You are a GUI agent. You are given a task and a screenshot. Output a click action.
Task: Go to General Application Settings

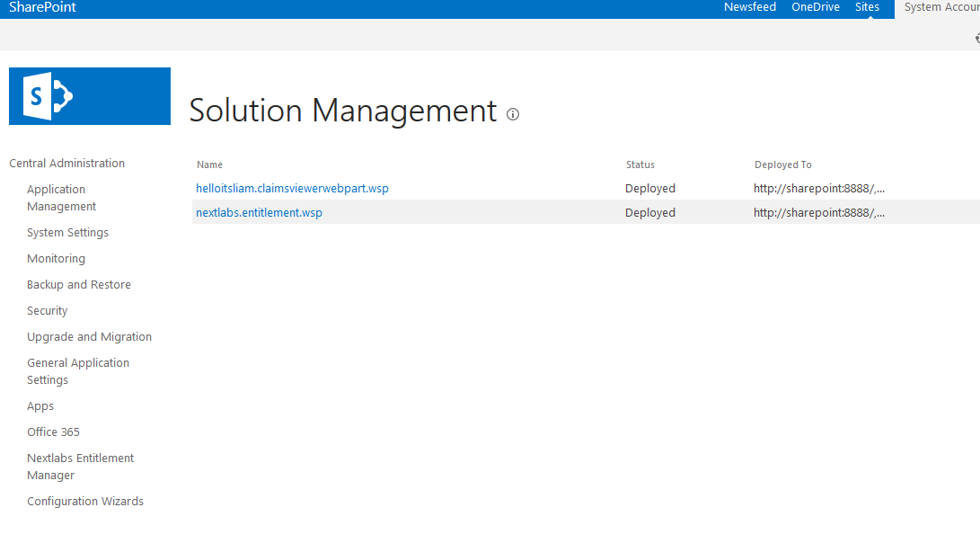click(78, 371)
